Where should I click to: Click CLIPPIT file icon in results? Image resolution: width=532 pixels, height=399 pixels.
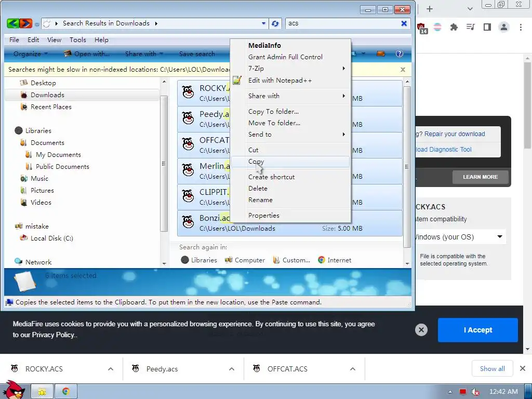click(188, 196)
